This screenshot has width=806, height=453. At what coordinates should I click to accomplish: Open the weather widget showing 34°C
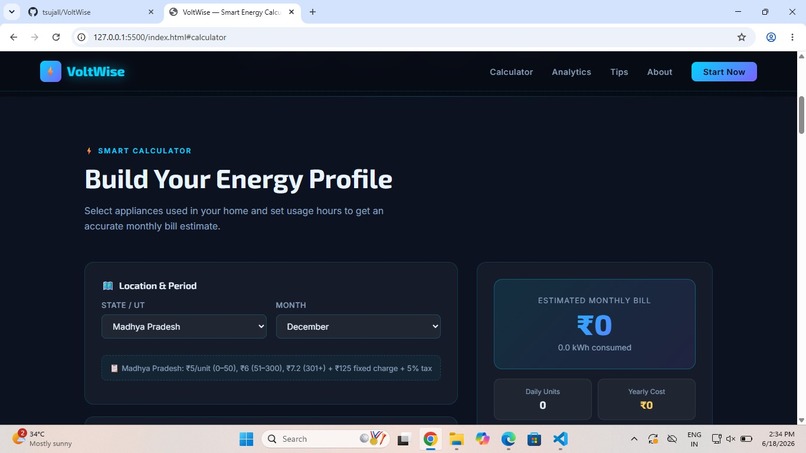click(x=42, y=439)
